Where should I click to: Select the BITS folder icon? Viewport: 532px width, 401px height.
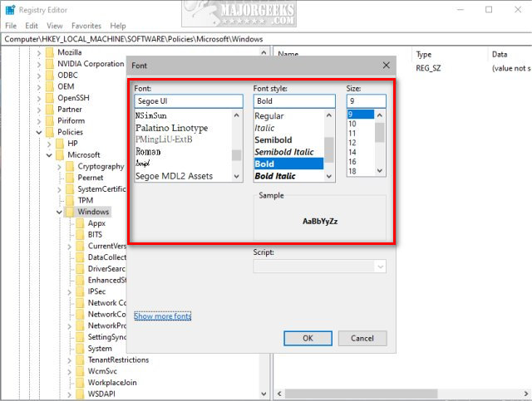pyautogui.click(x=80, y=235)
